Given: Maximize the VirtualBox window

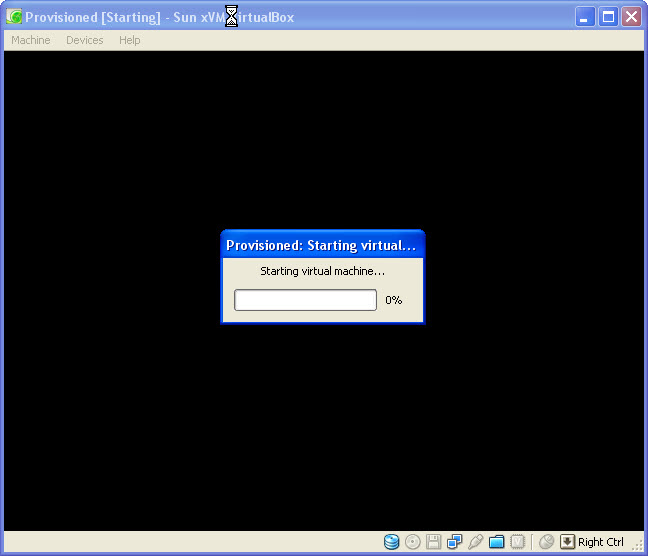Looking at the screenshot, I should (x=608, y=17).
